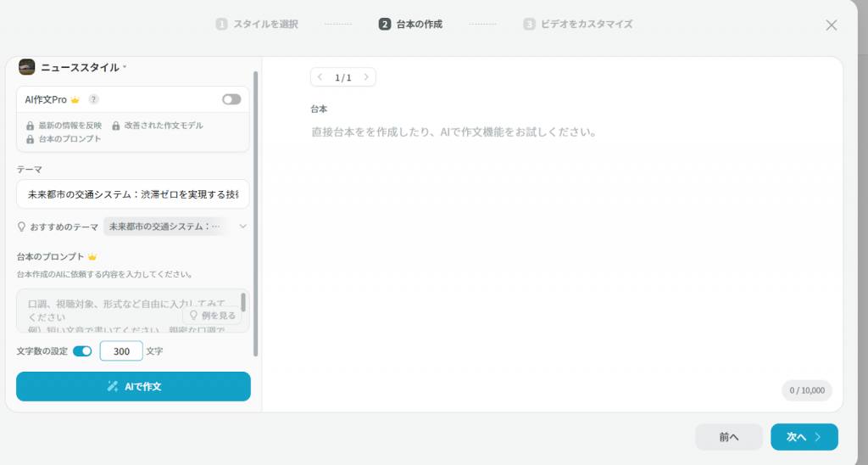Click the lock icon beside 改善された作文モデル
868x465 pixels.
pos(116,126)
